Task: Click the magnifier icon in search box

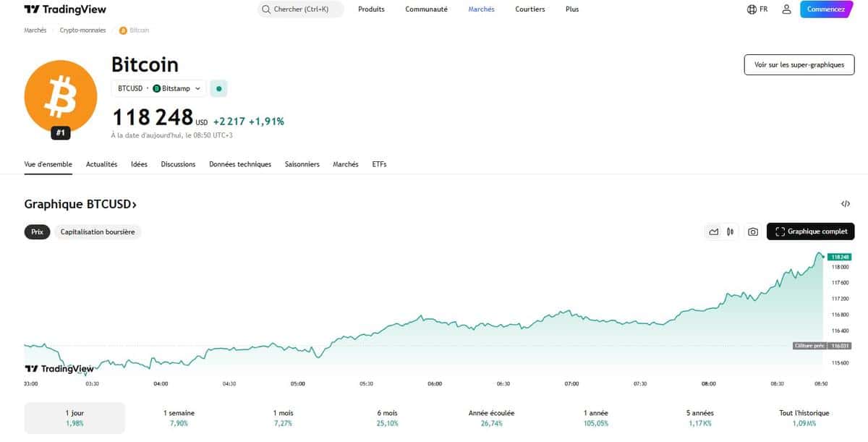Action: (x=267, y=9)
